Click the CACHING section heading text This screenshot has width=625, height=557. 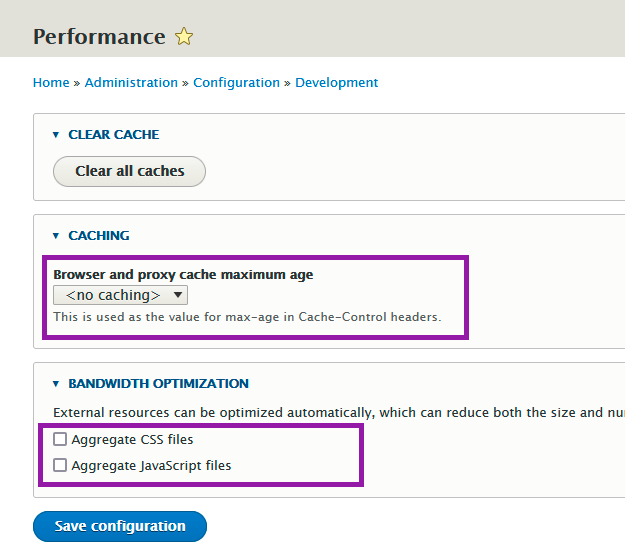(x=99, y=236)
